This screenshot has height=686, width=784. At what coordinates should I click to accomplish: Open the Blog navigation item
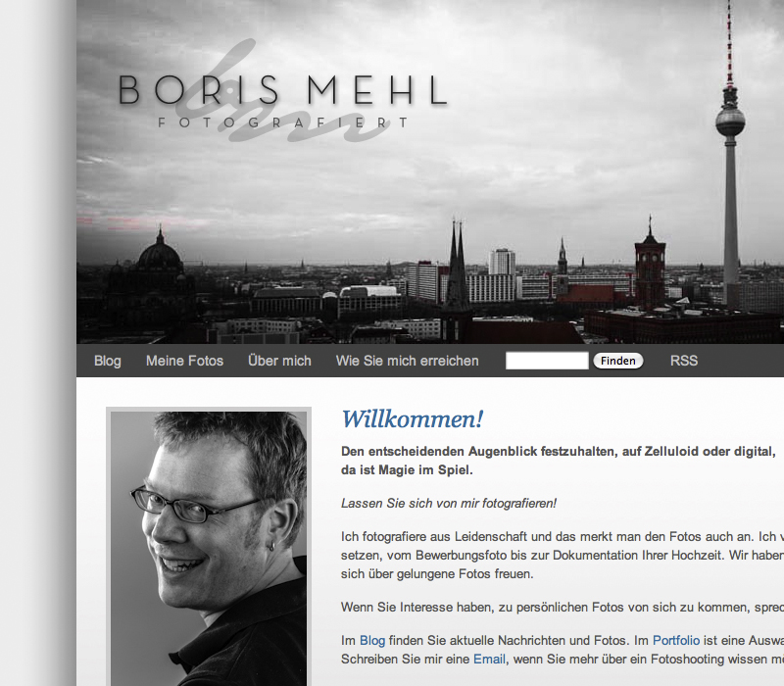(108, 361)
